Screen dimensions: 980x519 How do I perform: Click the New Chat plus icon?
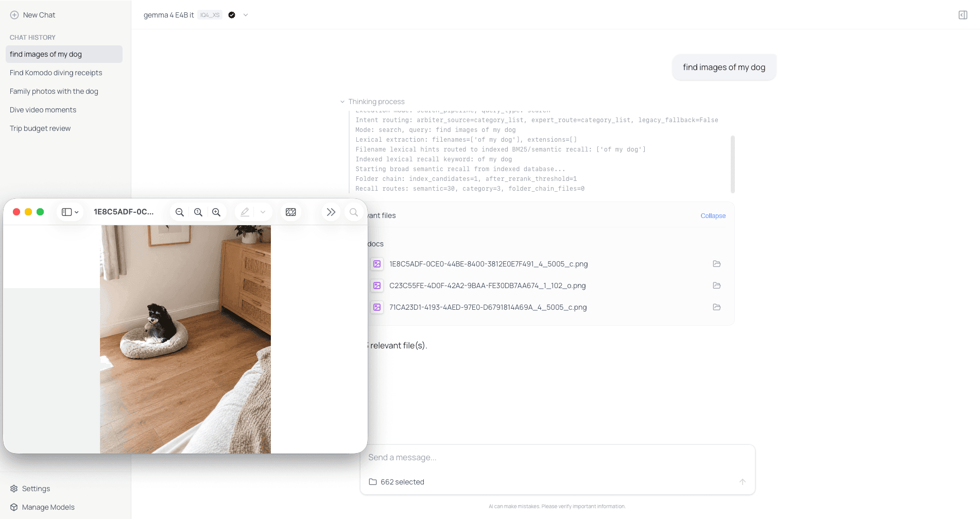(14, 15)
